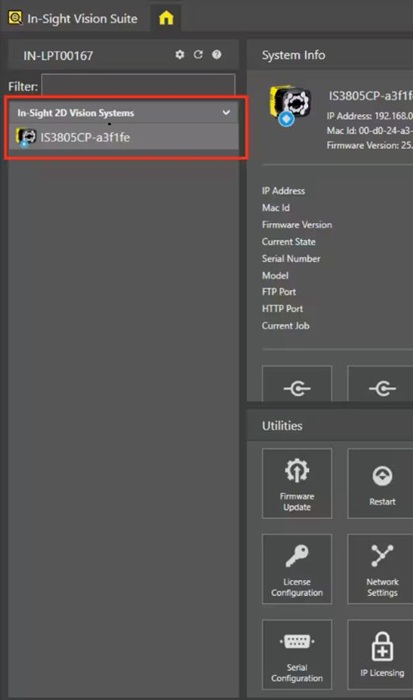Open help question mark icon
This screenshot has height=700, width=413.
(217, 54)
